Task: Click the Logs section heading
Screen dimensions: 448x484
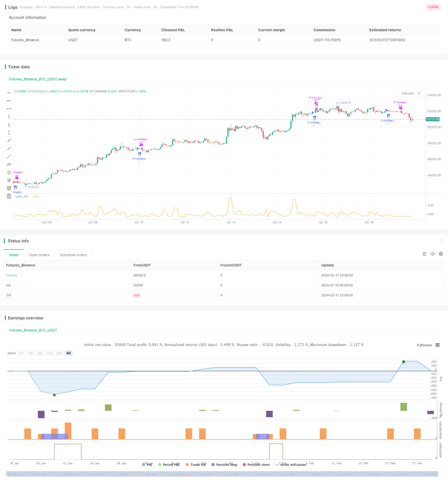Action: [x=13, y=7]
